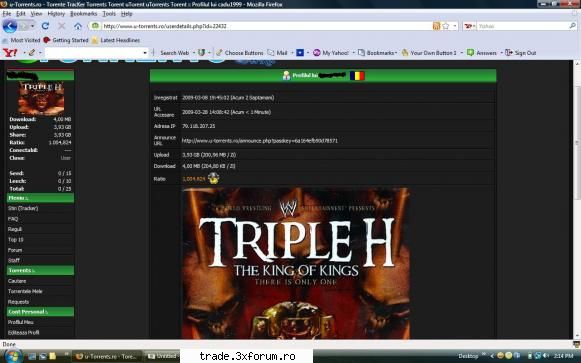Click the page vertical scrollbar
Screen dimensions: 581x363
(577, 200)
